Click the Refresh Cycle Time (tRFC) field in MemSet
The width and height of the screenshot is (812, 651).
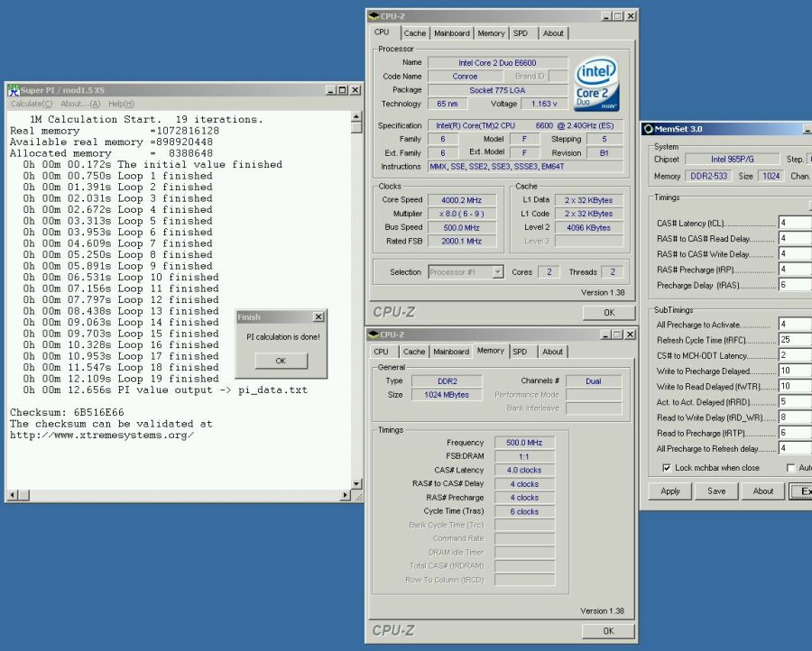795,340
